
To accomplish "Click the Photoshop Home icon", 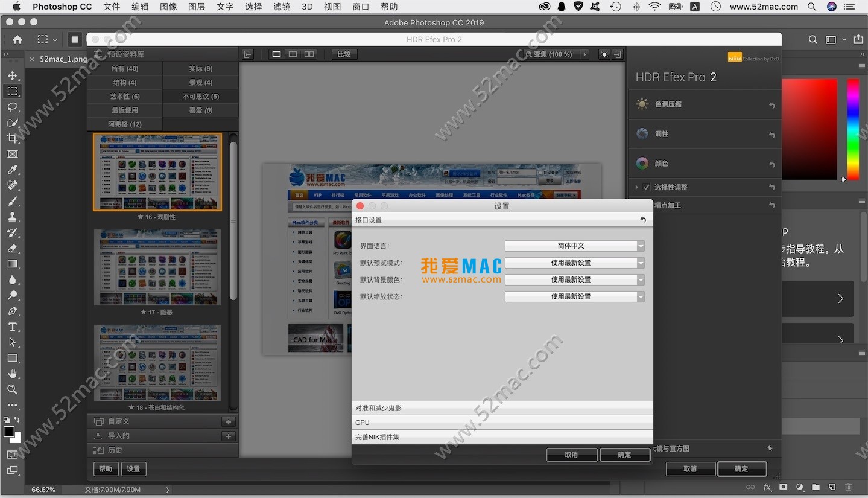I will [x=17, y=40].
